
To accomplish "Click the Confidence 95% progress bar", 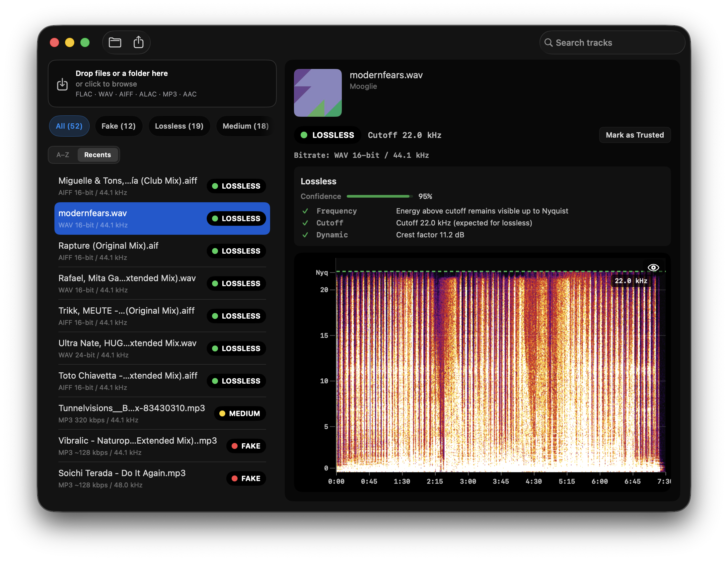I will (379, 197).
